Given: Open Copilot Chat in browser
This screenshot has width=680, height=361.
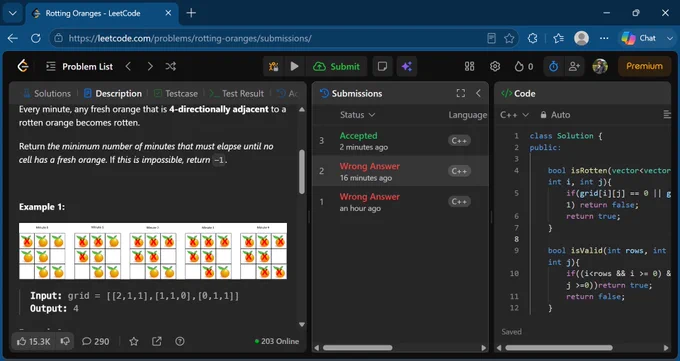Looking at the screenshot, I should coord(639,38).
